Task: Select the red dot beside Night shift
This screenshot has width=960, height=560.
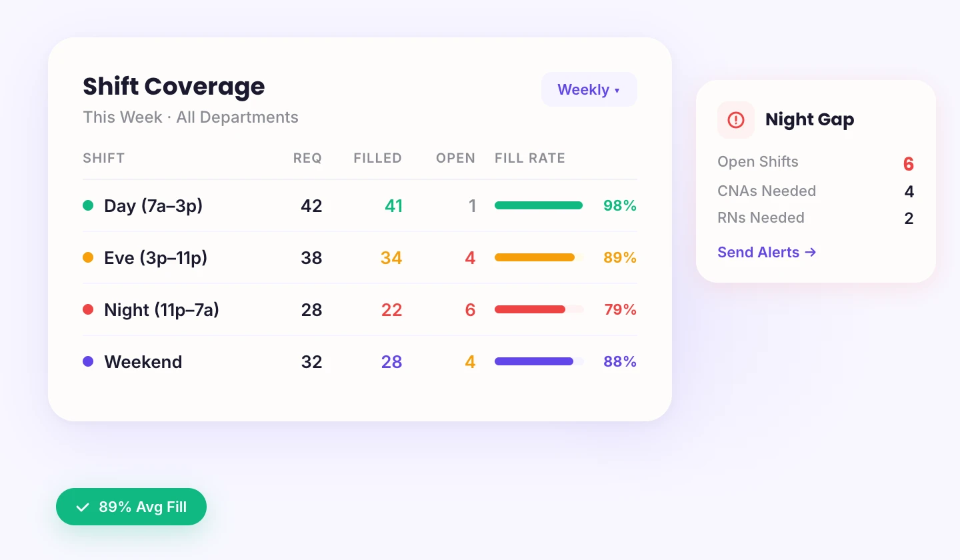Action: coord(88,310)
